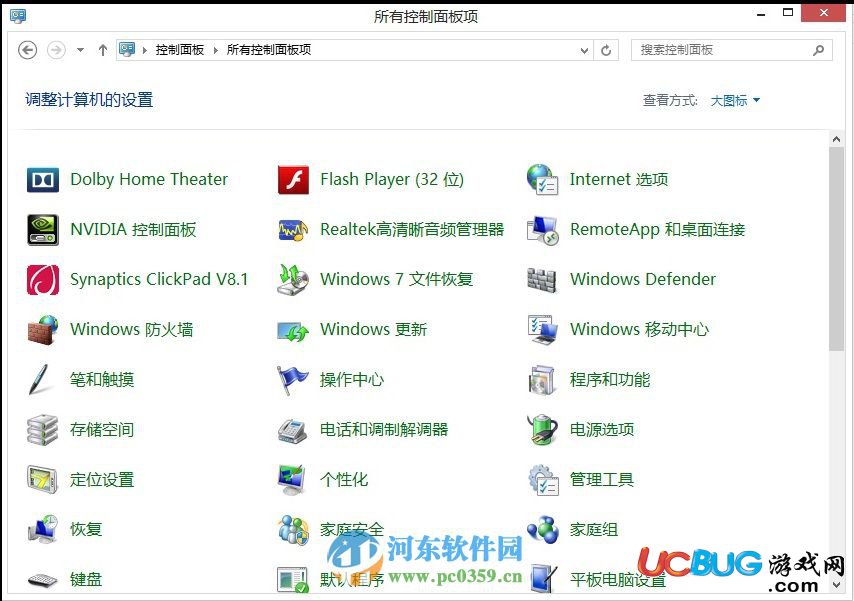Click the window system icon in title bar

18,16
